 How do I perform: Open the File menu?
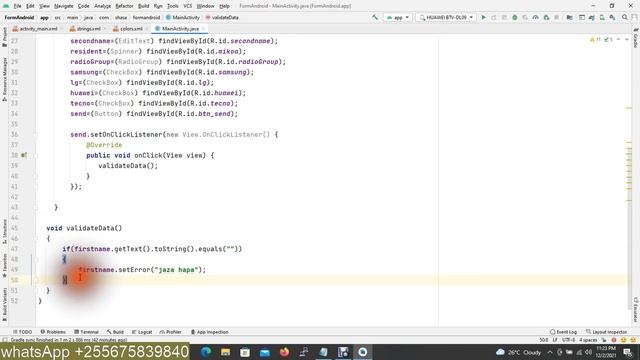[17, 6]
